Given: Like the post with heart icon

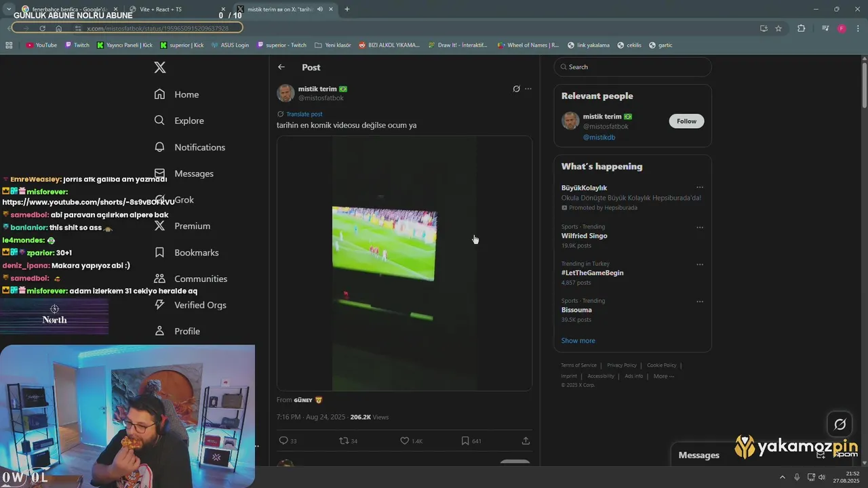Looking at the screenshot, I should tap(404, 441).
